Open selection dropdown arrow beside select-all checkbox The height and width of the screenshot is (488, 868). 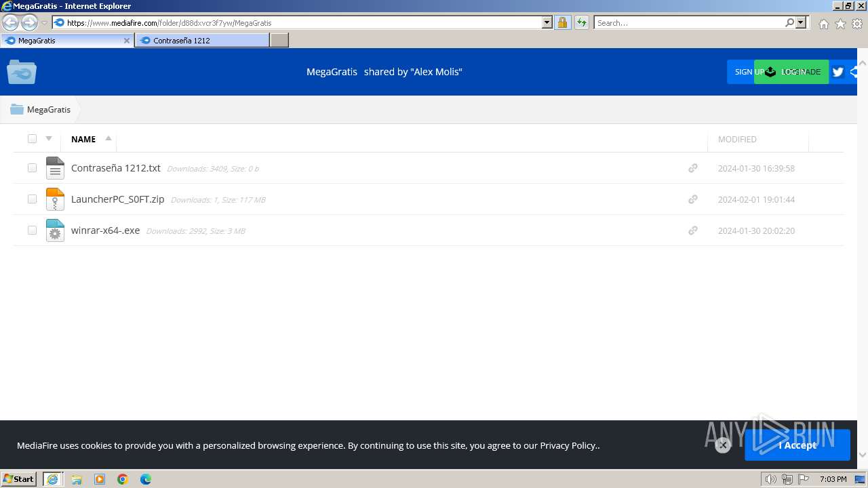coord(49,139)
